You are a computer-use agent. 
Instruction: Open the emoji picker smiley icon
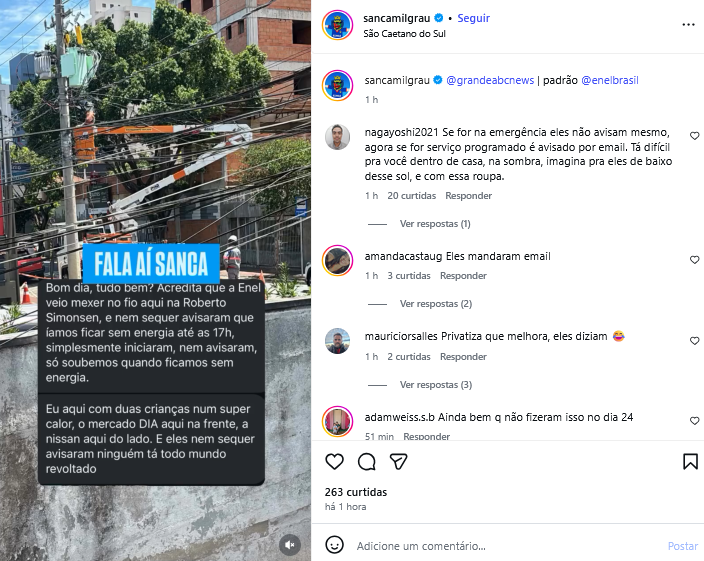(334, 545)
